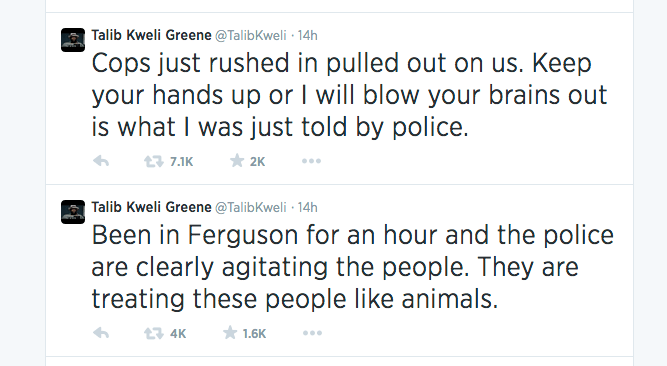This screenshot has width=667, height=366.
Task: Reply to the 'Been in Ferguson' tweet
Action: (x=101, y=333)
